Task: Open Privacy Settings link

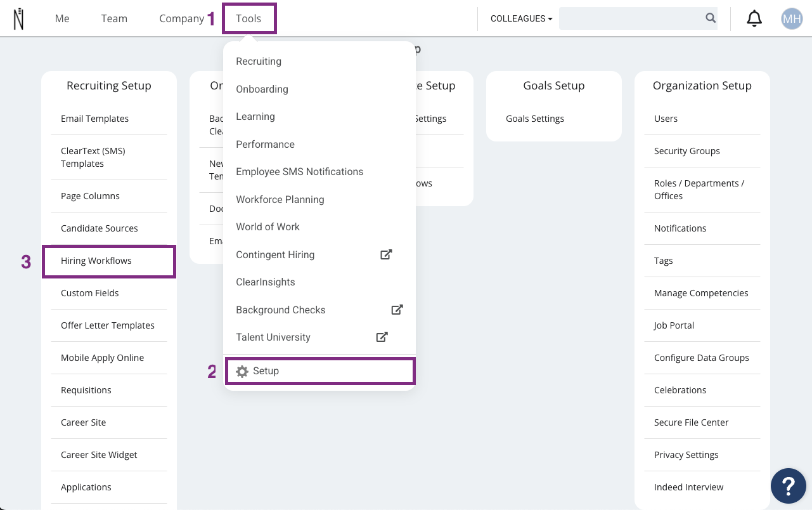Action: 686,455
